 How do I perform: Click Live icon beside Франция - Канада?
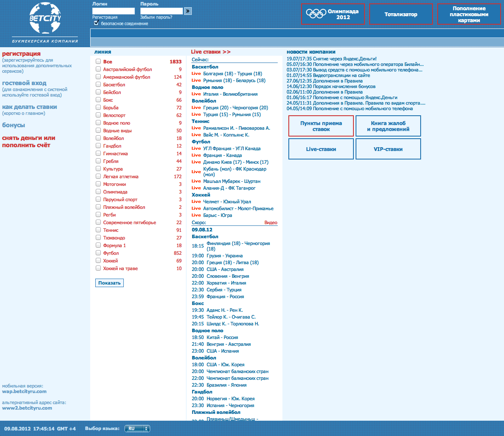coord(196,155)
